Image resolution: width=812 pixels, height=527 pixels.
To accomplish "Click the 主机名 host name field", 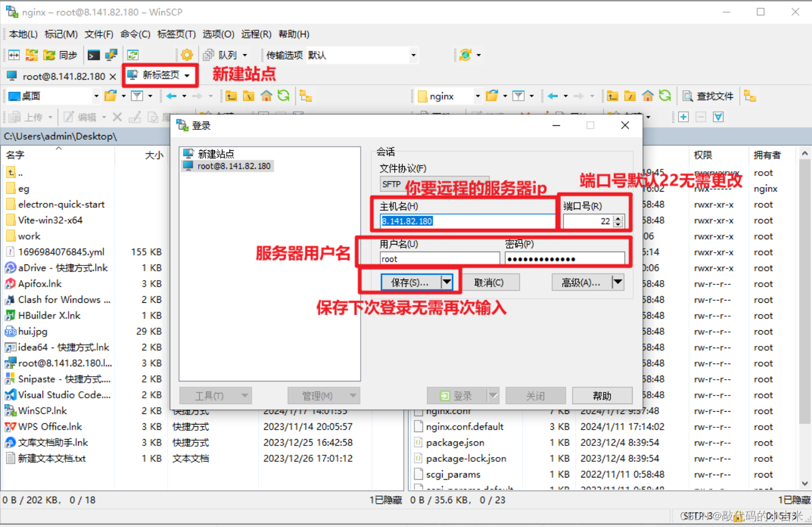I will coord(468,221).
